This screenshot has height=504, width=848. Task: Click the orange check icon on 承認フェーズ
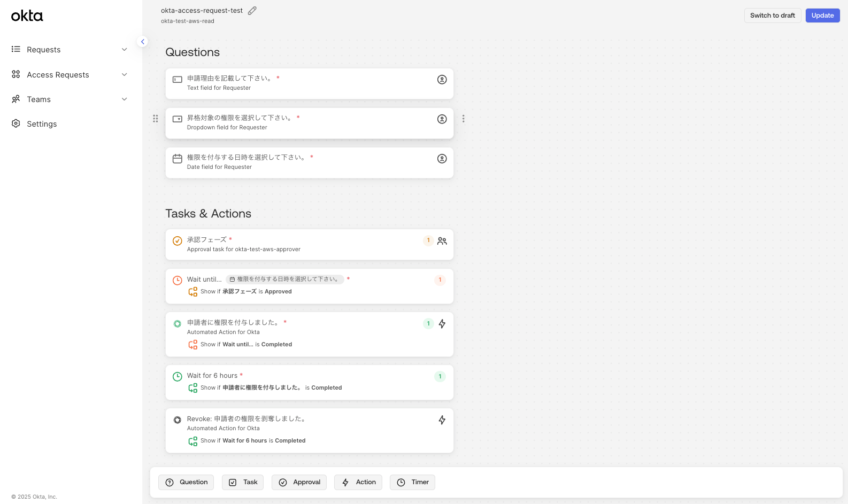[x=178, y=241]
